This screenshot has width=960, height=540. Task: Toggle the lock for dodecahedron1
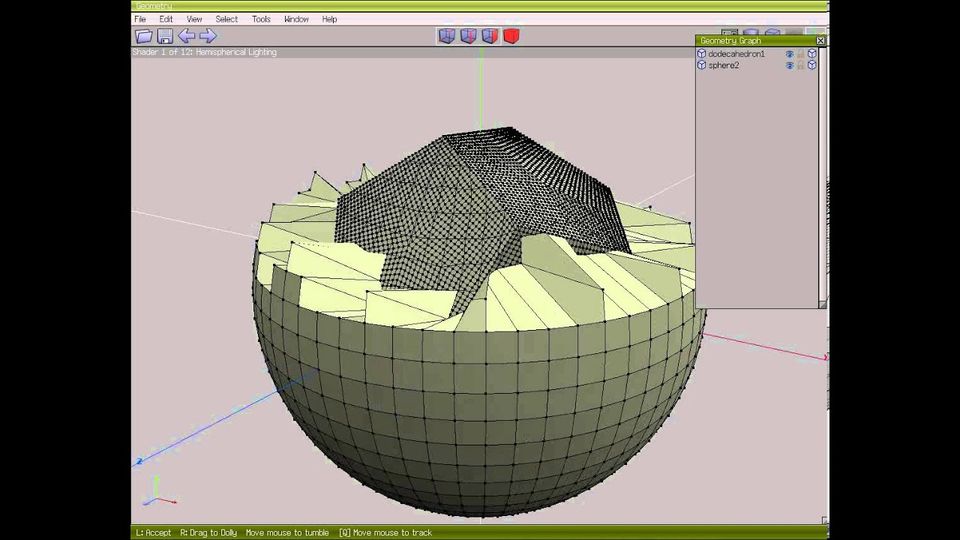[x=801, y=54]
